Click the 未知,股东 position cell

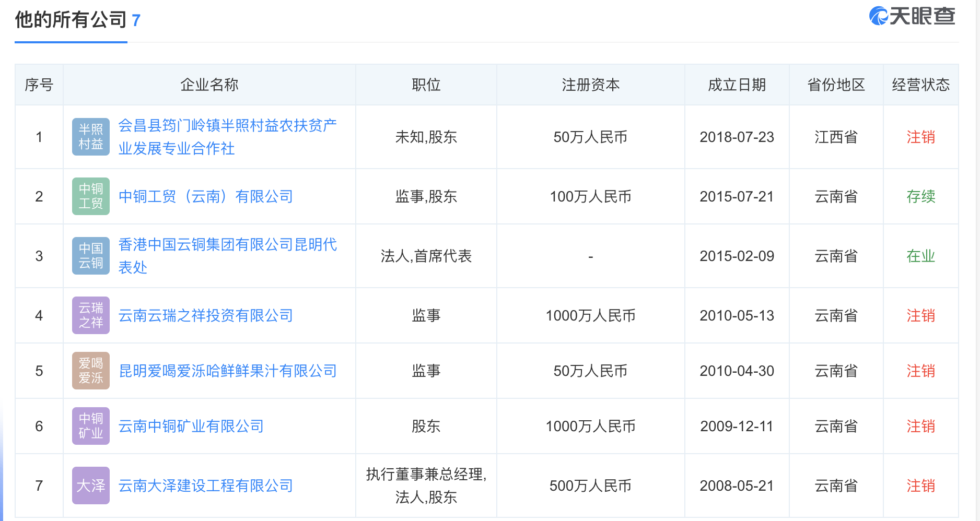tap(426, 137)
